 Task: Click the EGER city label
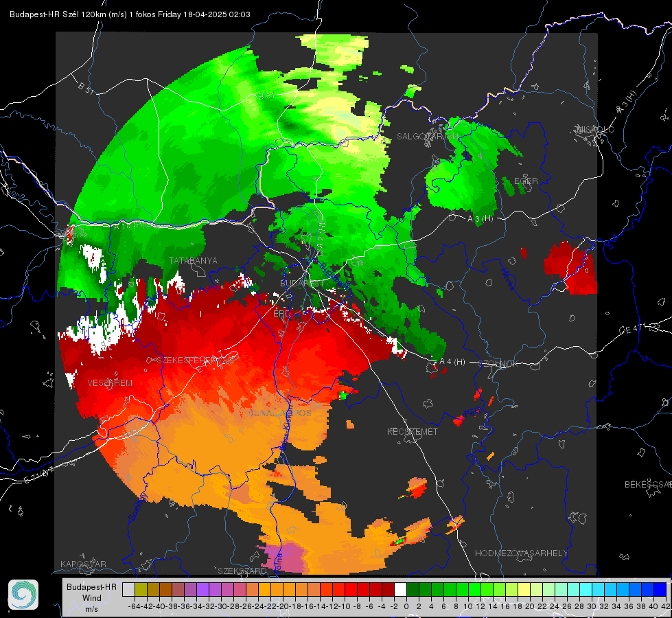click(526, 181)
